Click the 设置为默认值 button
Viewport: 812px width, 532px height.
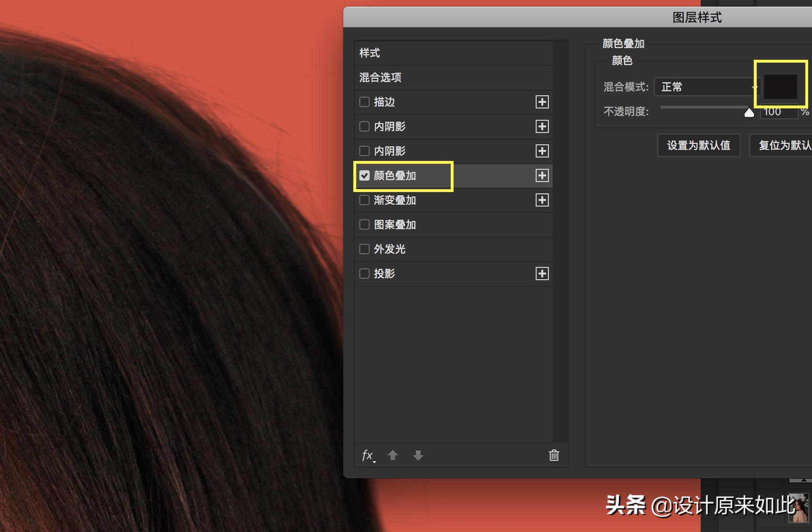[698, 145]
